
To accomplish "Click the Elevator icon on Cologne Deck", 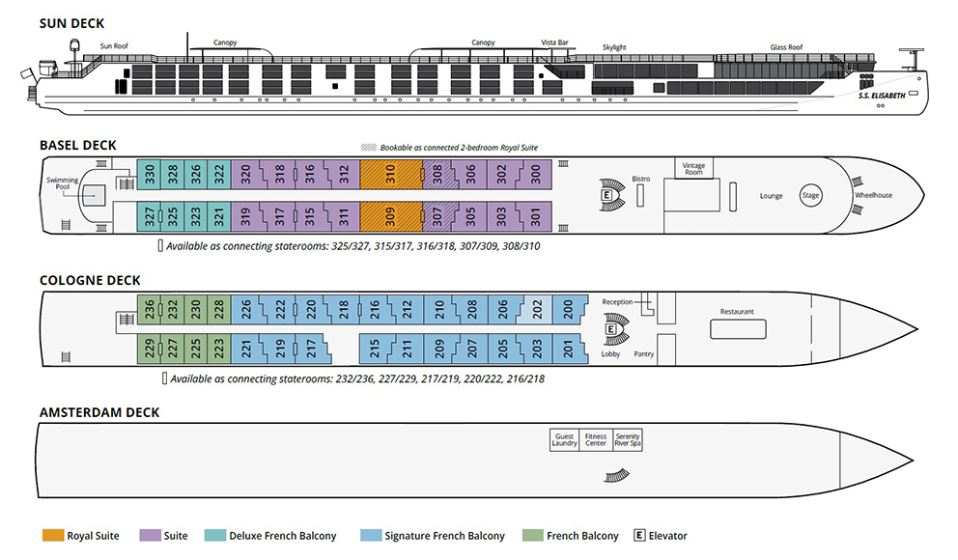I will pos(610,329).
